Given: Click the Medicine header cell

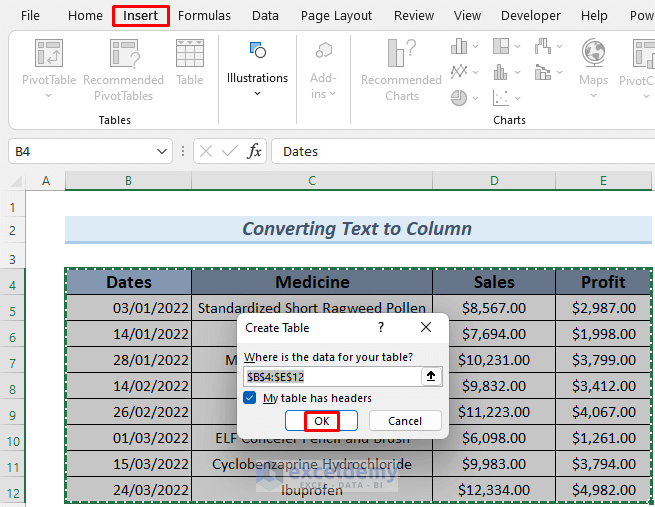Looking at the screenshot, I should pos(312,282).
